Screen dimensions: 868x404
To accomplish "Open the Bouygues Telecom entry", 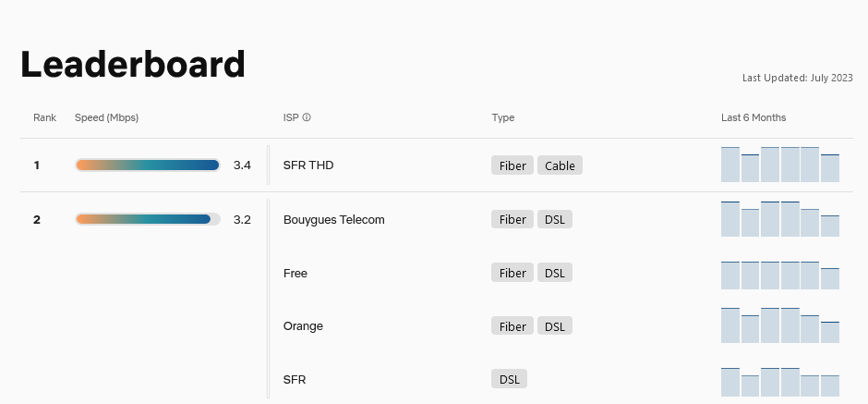I will 333,219.
